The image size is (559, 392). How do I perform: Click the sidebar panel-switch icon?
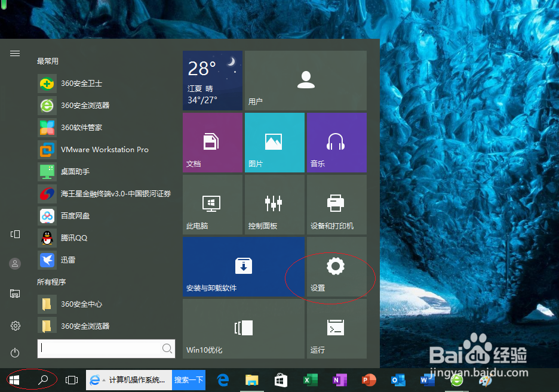[15, 234]
